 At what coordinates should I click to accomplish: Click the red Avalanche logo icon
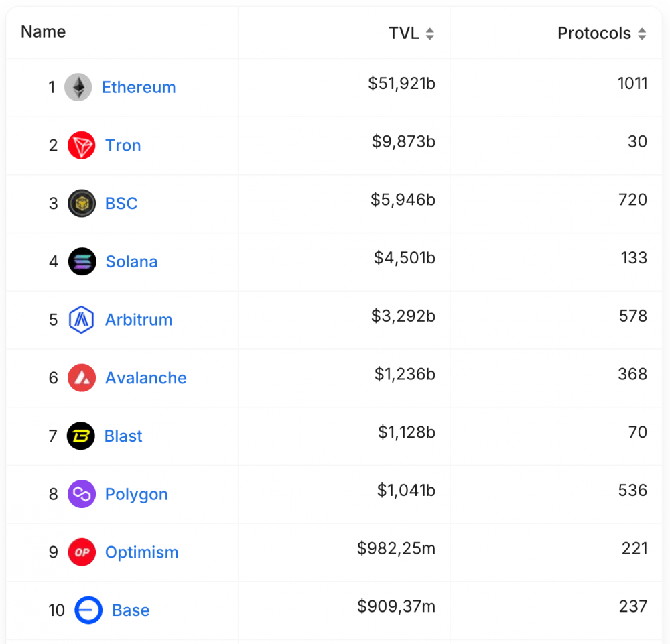click(82, 378)
